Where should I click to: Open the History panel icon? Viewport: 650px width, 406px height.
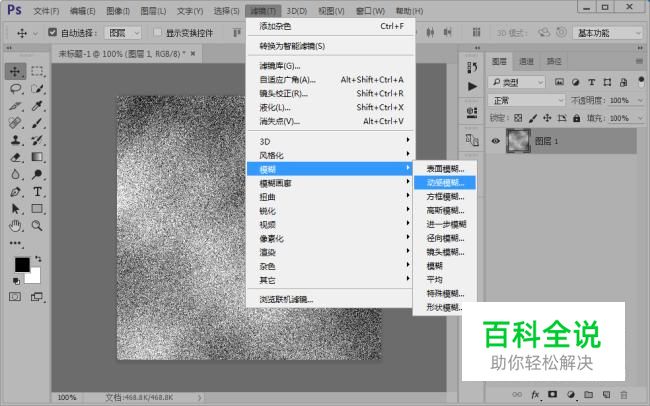pyautogui.click(x=472, y=67)
